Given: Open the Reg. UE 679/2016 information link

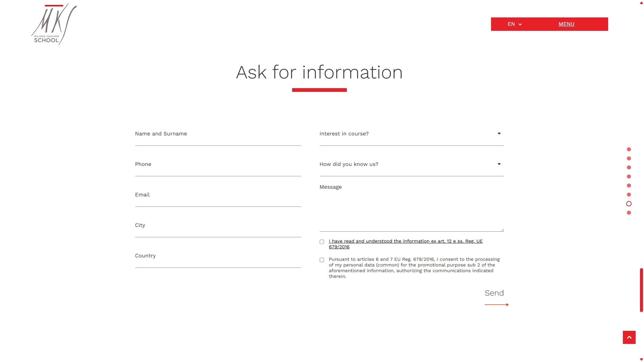Looking at the screenshot, I should [405, 241].
